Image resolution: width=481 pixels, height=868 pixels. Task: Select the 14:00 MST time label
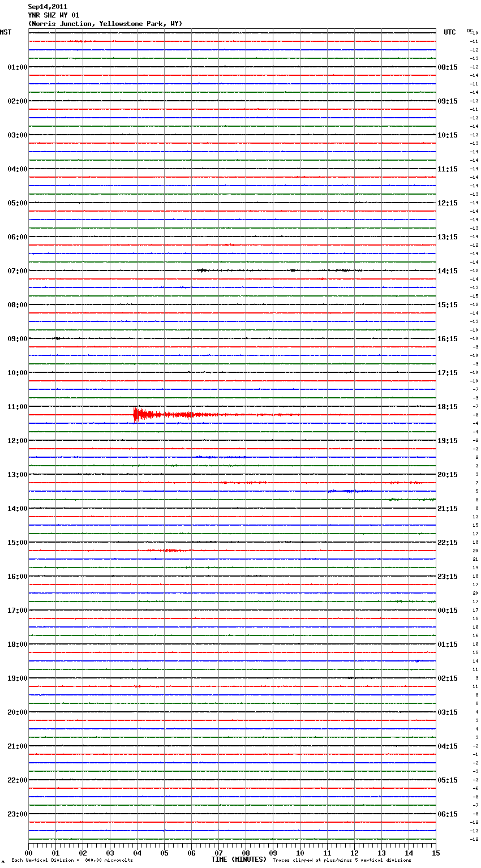point(17,509)
